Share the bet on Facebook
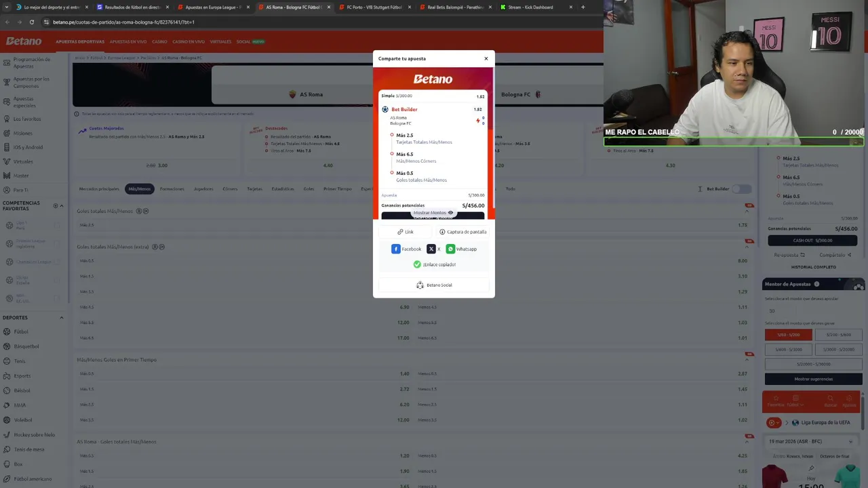The width and height of the screenshot is (868, 488). tap(406, 249)
